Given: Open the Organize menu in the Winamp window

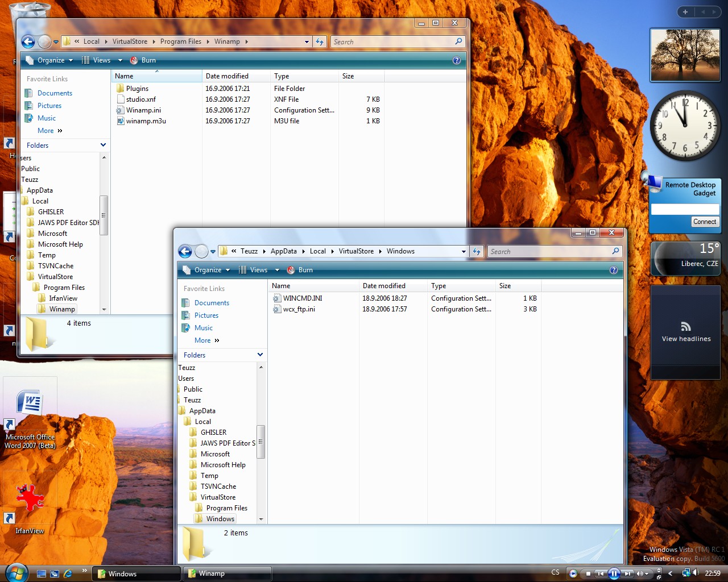Looking at the screenshot, I should click(x=50, y=60).
